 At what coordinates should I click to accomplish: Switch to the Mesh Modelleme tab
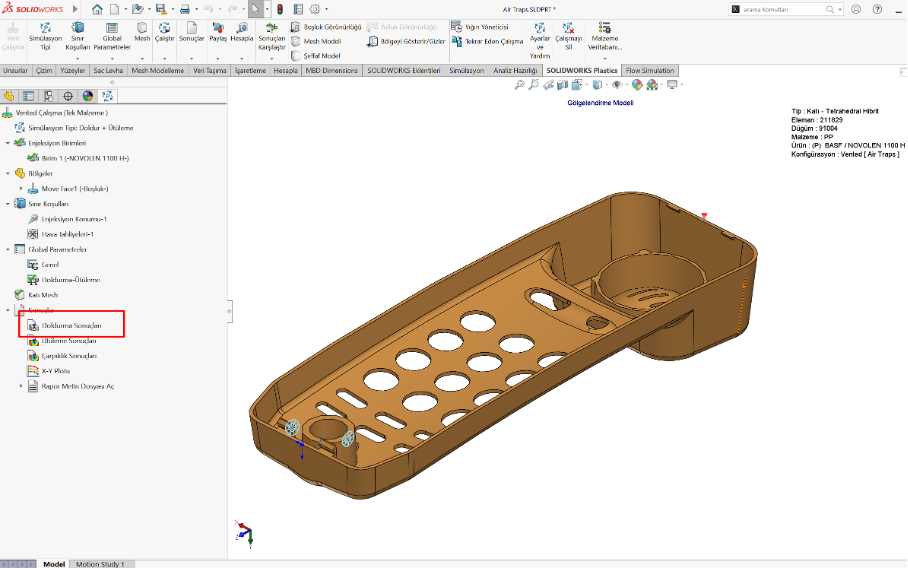[x=158, y=70]
